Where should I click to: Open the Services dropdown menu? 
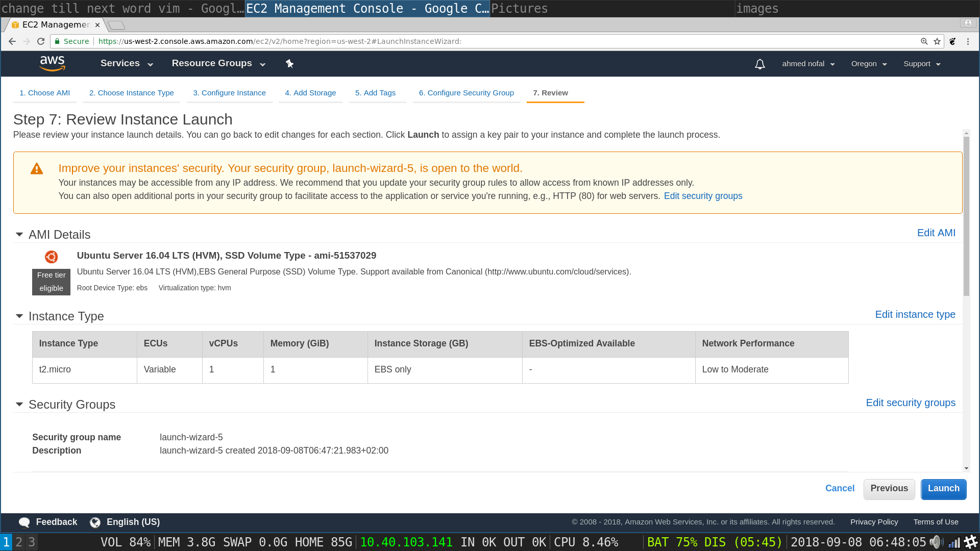point(127,63)
